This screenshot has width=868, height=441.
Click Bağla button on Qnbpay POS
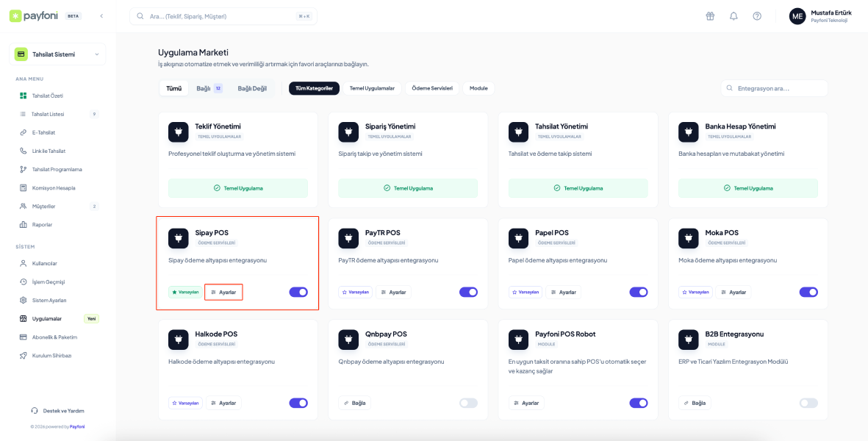(355, 403)
